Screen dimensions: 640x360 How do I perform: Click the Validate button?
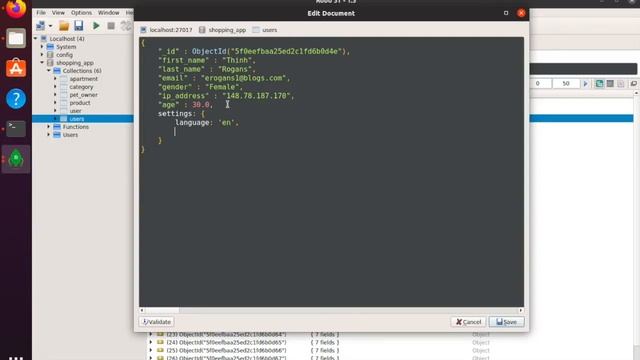click(x=157, y=322)
